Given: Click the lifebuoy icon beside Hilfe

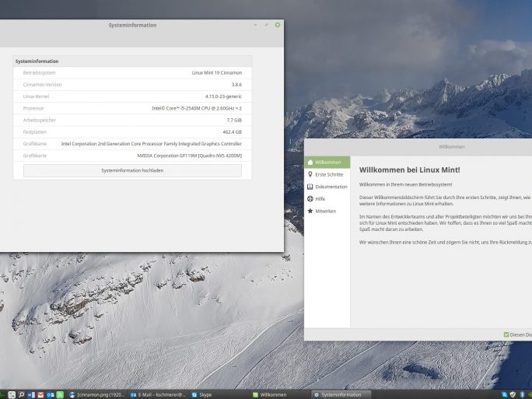Looking at the screenshot, I should [310, 199].
